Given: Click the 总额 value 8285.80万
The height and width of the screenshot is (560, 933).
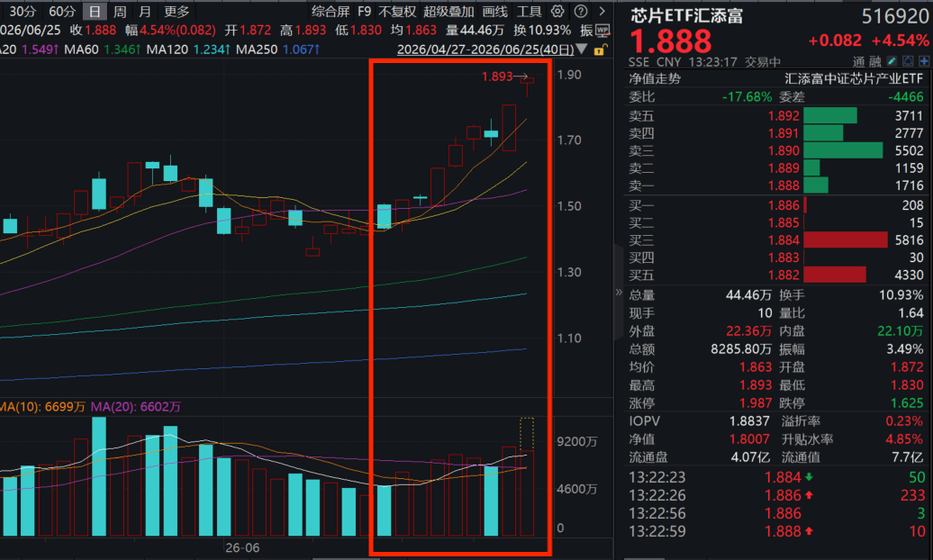Looking at the screenshot, I should click(741, 348).
